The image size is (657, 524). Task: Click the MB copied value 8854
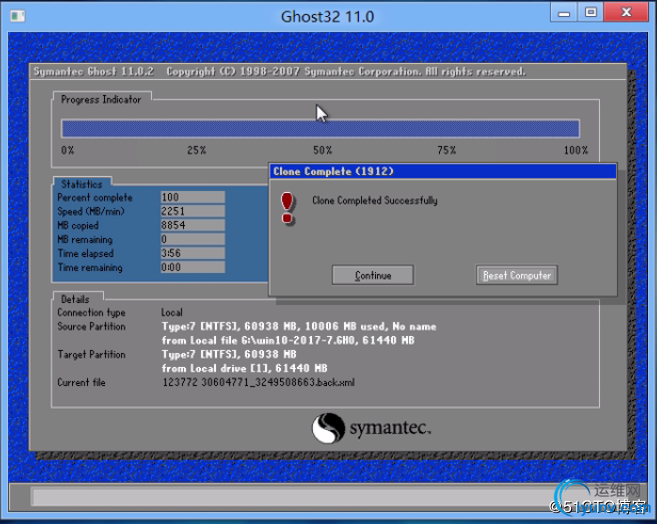(193, 225)
